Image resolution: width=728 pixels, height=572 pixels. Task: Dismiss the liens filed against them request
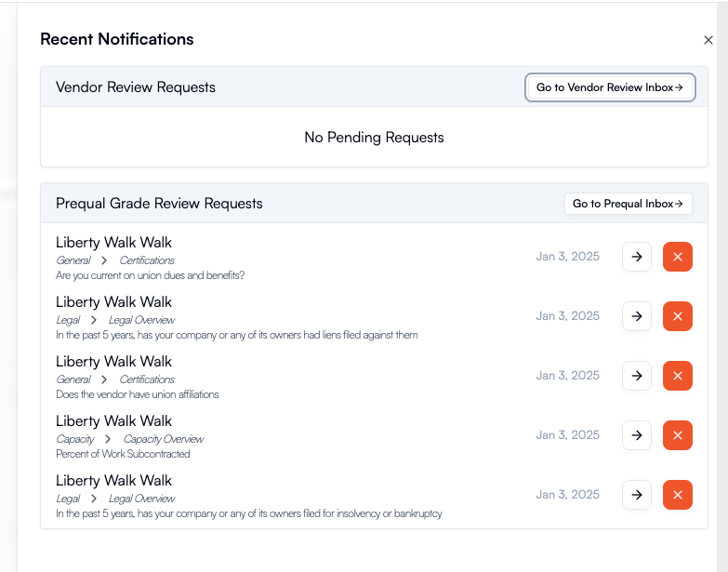[x=678, y=316]
